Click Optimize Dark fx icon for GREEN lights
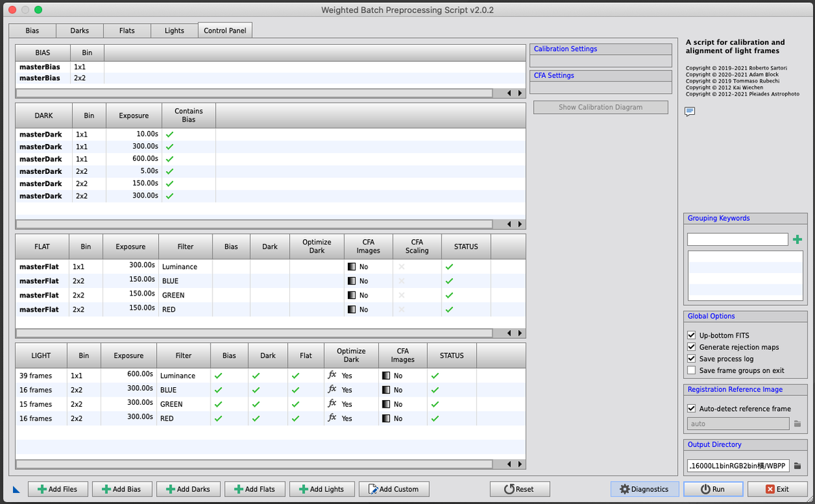 coord(332,403)
